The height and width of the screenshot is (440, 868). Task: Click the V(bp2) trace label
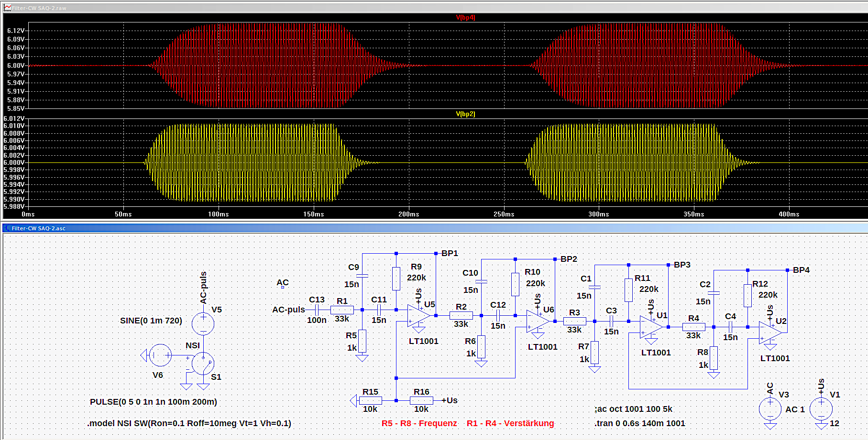coord(465,114)
